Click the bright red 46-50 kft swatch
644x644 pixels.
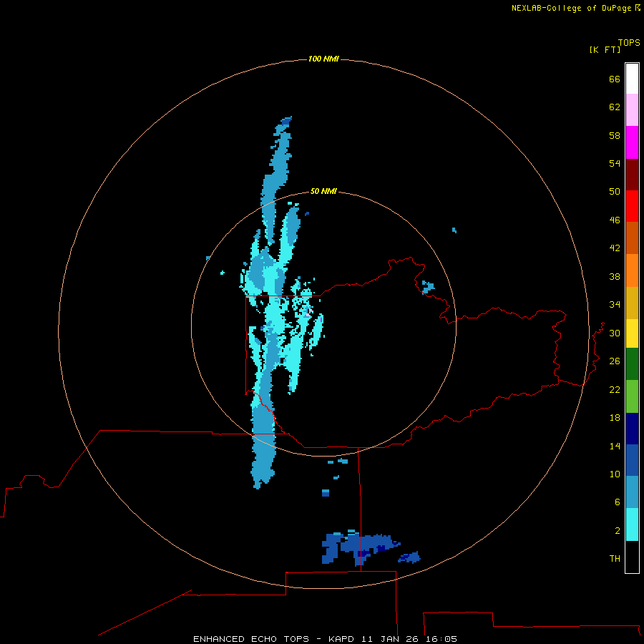coord(632,206)
